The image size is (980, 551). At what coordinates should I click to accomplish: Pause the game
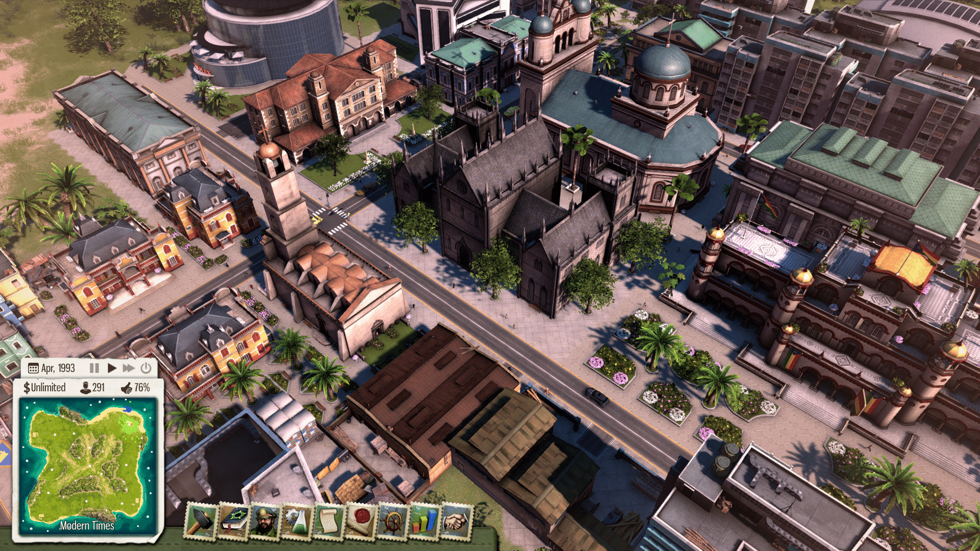pos(94,368)
